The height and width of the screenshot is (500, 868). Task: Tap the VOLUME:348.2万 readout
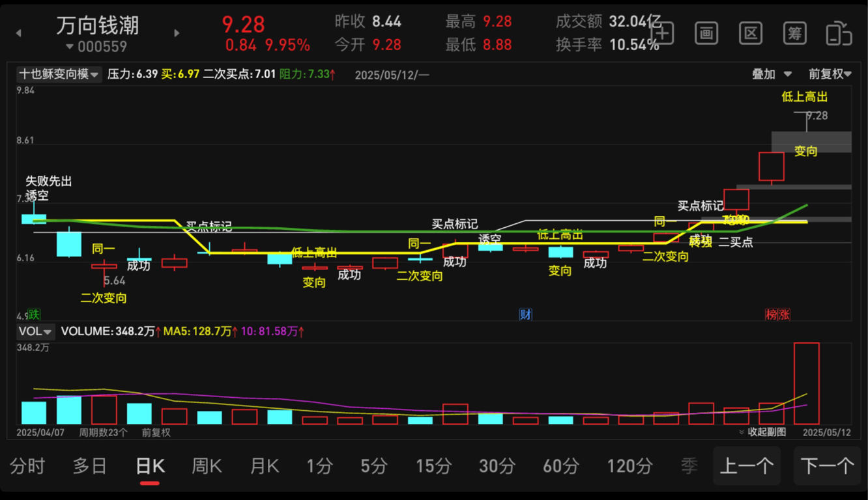tap(111, 331)
